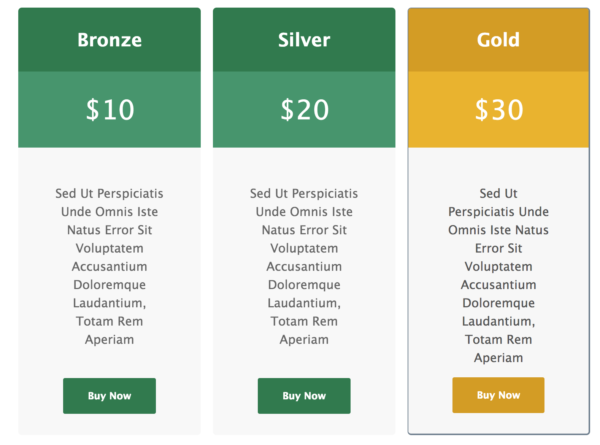Screen dimensions: 600x445
Task: Click "Doloremque" in the Bronze card
Action: pyautogui.click(x=109, y=285)
